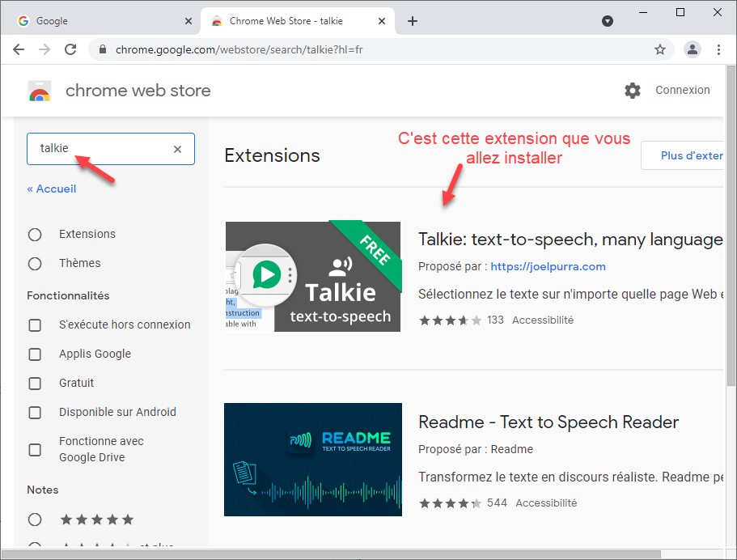Tick the Disponible sur Android checkbox

click(x=35, y=413)
